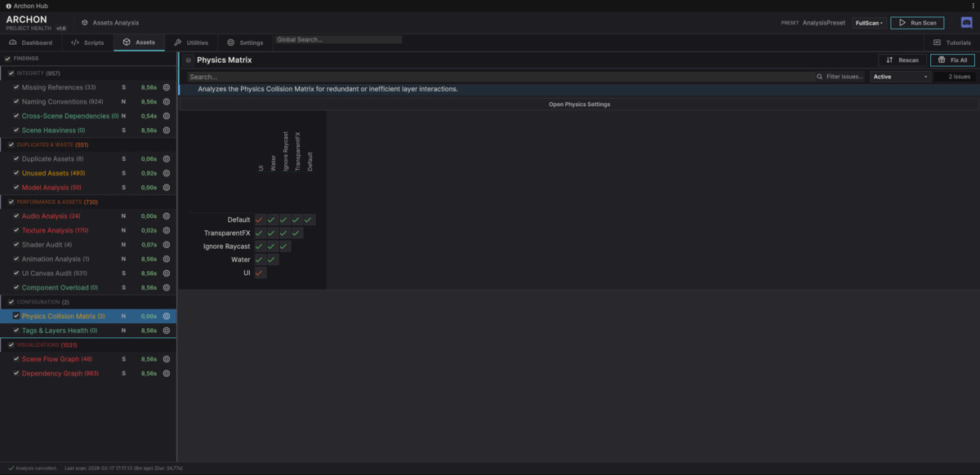Image resolution: width=980 pixels, height=475 pixels.
Task: Select the Assets tab
Action: click(139, 42)
